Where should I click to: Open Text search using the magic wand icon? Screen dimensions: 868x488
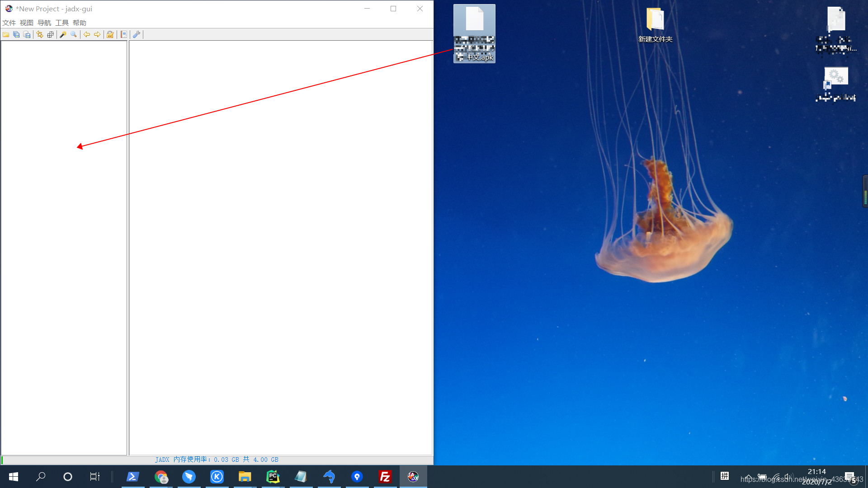[x=63, y=35]
